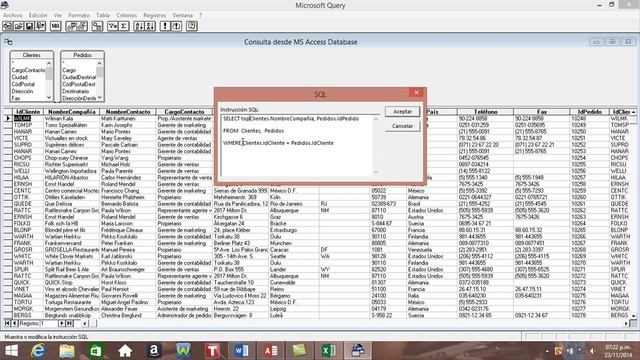Viewport: 640px width, 360px height.
Task: Go to next record navigation button
Action: click(x=61, y=323)
